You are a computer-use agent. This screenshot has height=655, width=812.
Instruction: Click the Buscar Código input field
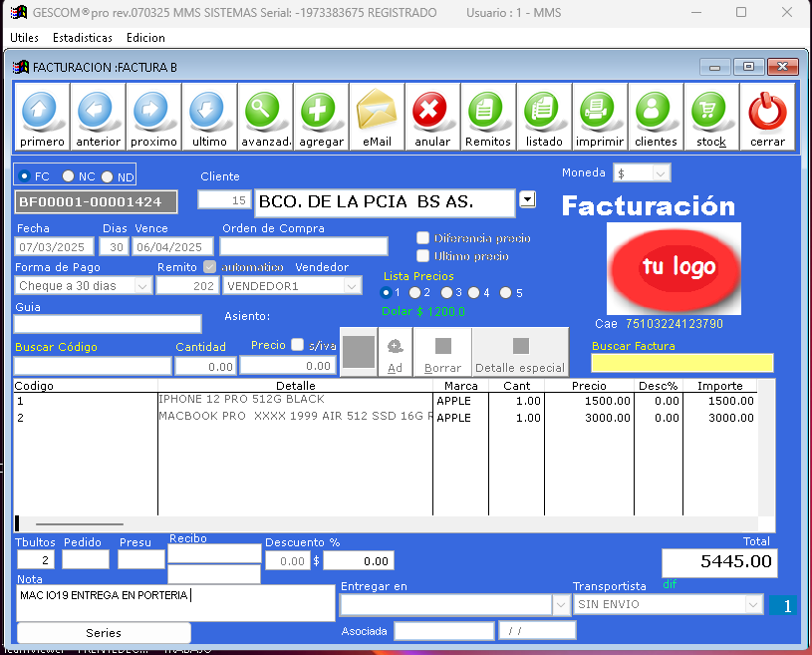point(93,366)
